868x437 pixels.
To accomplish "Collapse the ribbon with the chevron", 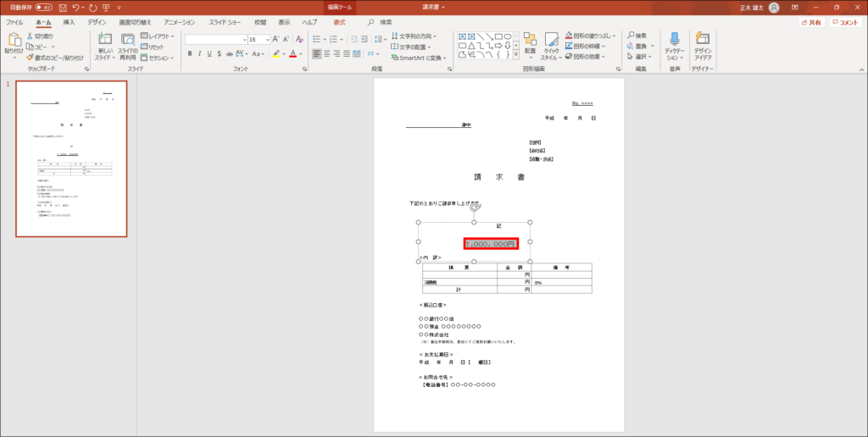I will (861, 69).
